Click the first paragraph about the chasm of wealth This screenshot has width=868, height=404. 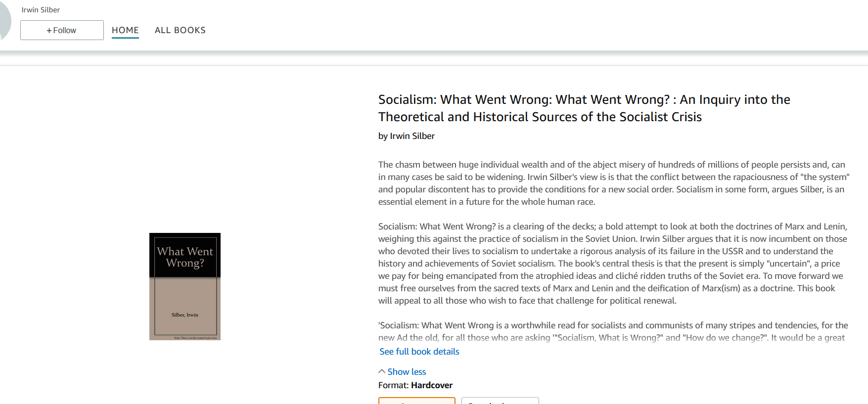(x=614, y=183)
